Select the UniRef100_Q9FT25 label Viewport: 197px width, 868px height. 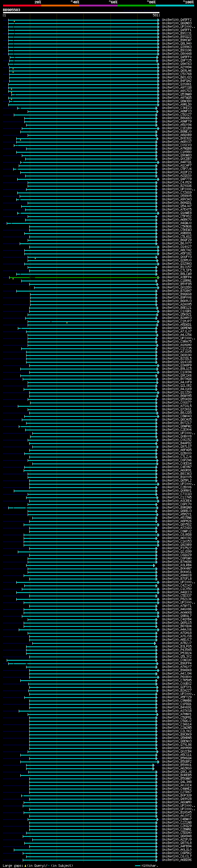click(177, 60)
